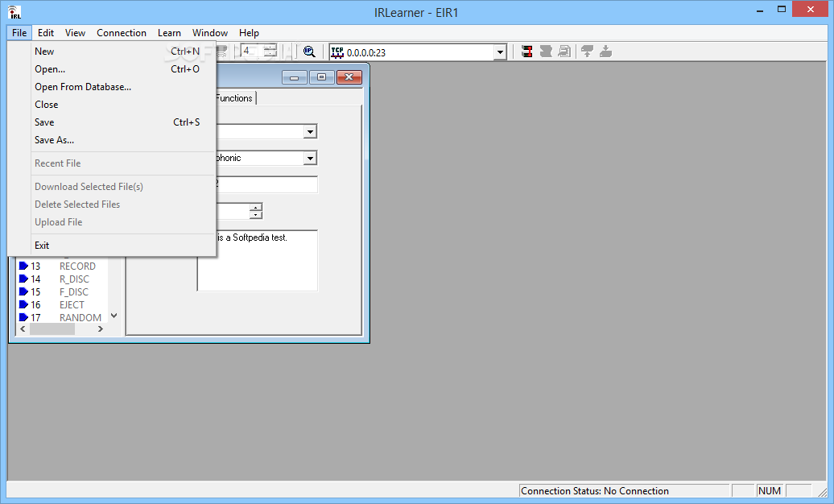Screen dimensions: 834x504
Task: Expand the combo box ending in 'phonic'
Action: pyautogui.click(x=310, y=158)
